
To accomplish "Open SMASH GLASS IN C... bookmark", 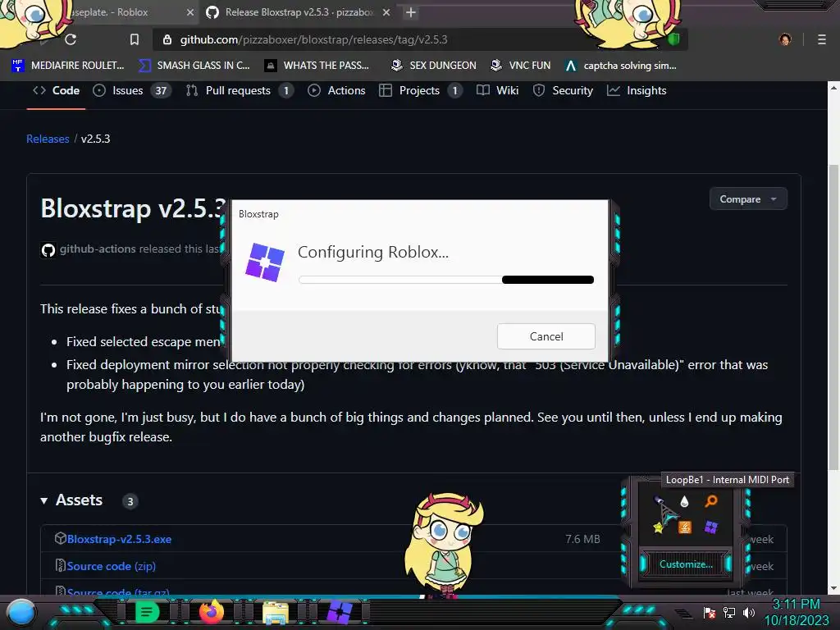I will (194, 66).
